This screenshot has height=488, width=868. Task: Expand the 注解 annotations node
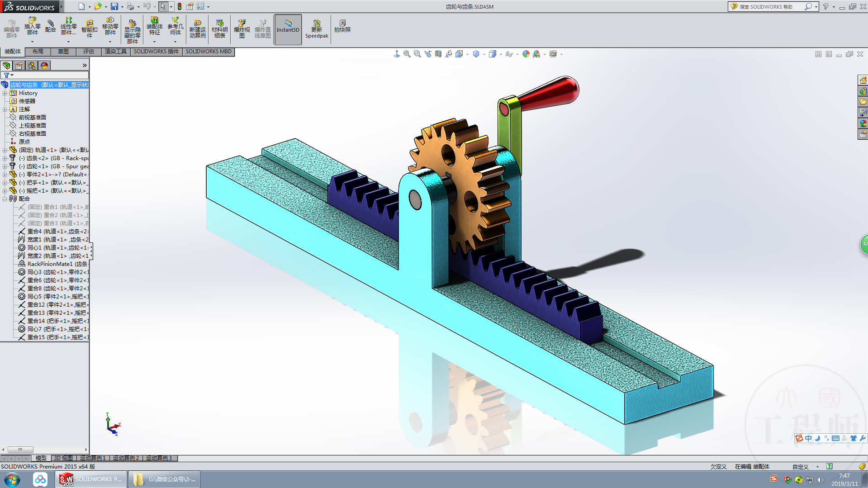click(x=5, y=109)
